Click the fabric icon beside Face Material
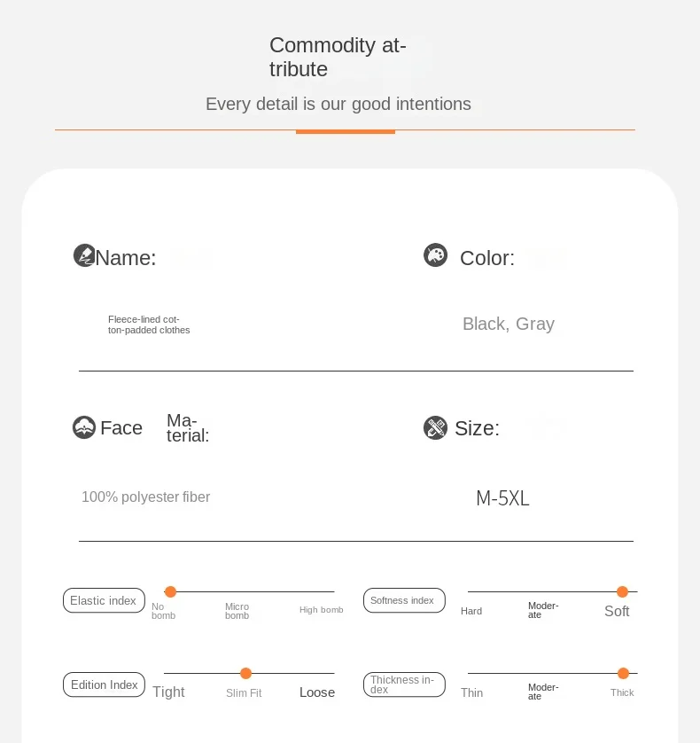The image size is (700, 743). click(x=84, y=427)
